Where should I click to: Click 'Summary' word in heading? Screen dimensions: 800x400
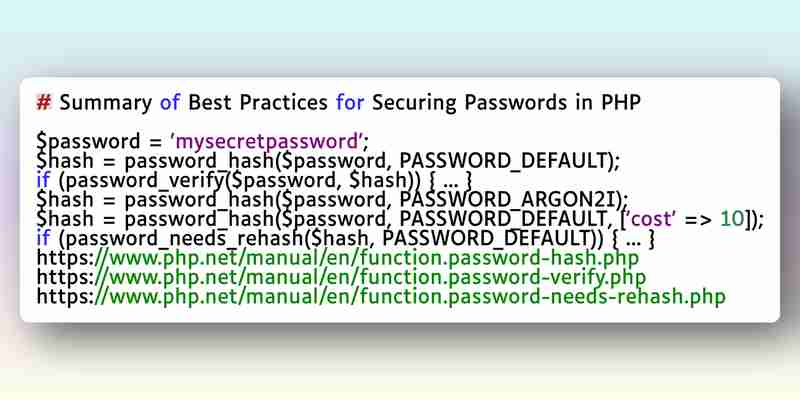point(106,103)
